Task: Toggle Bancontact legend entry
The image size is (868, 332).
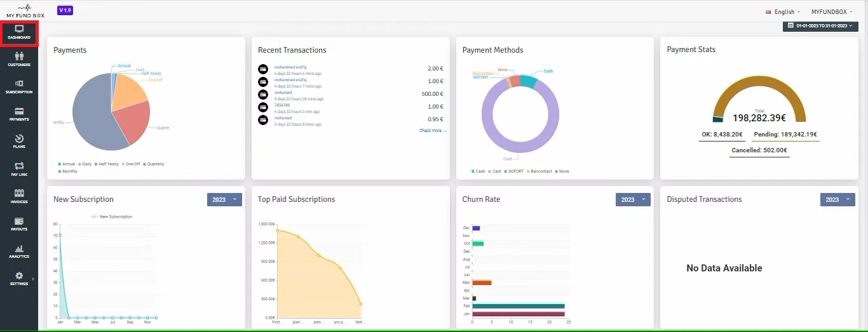Action: point(539,171)
